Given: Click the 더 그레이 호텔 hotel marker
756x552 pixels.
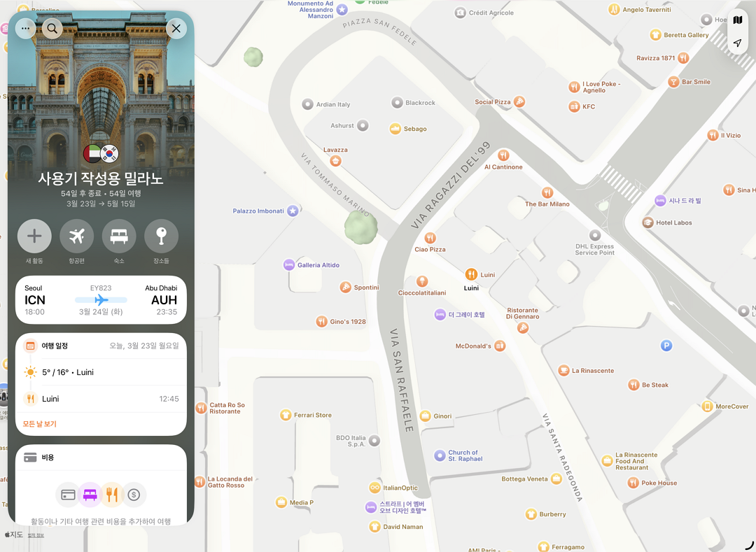Looking at the screenshot, I should 440,315.
